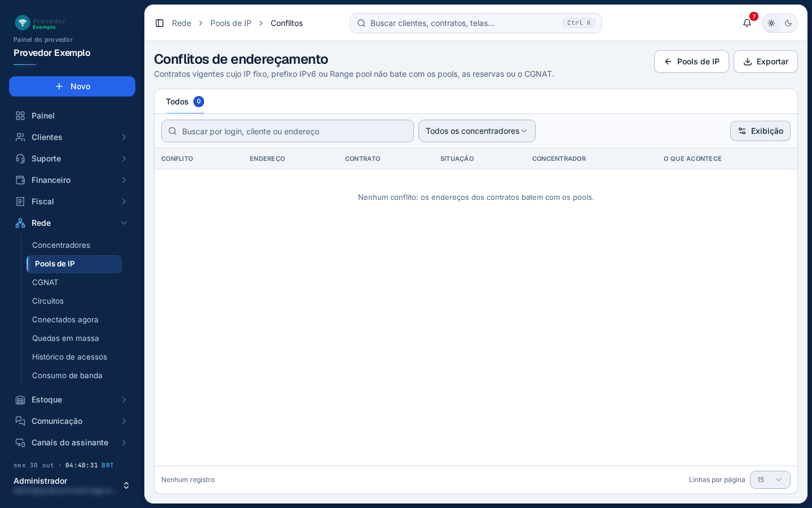Expand the Estoque menu chevron

(124, 400)
